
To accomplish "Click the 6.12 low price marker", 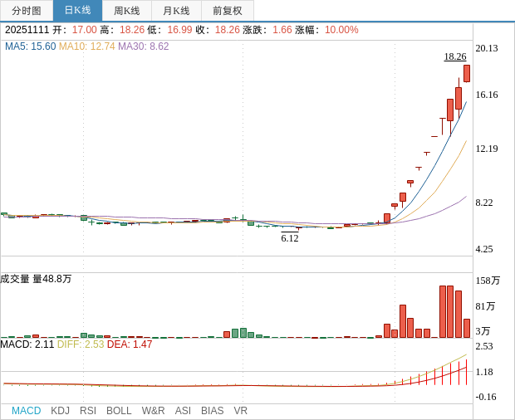I will [x=290, y=238].
